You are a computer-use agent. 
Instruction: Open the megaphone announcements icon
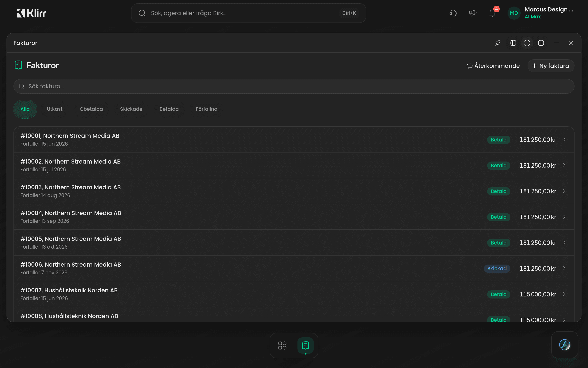pyautogui.click(x=473, y=13)
